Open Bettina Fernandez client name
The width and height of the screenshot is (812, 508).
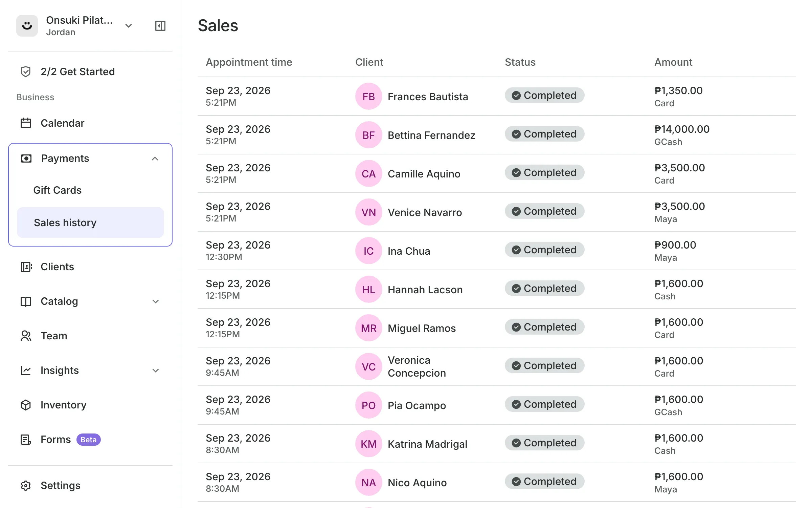tap(431, 135)
